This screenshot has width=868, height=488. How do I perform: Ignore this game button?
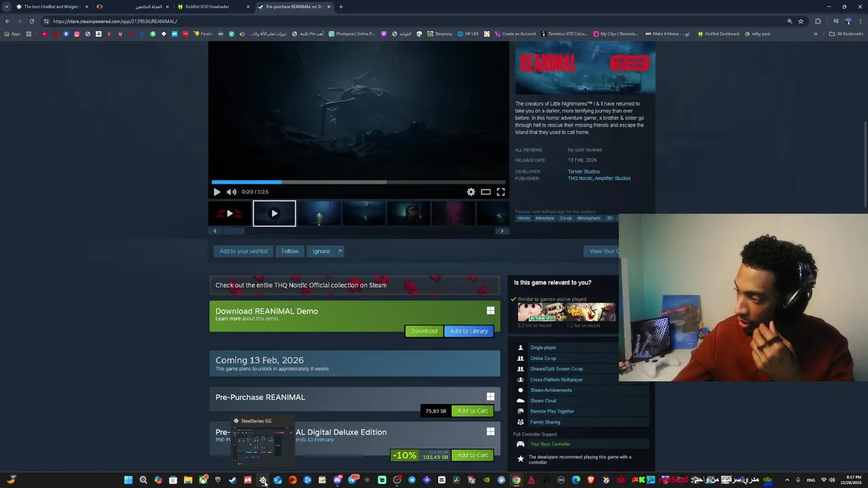[321, 251]
